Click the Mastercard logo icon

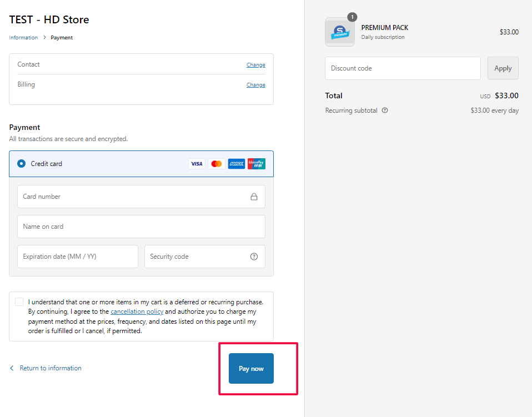217,164
